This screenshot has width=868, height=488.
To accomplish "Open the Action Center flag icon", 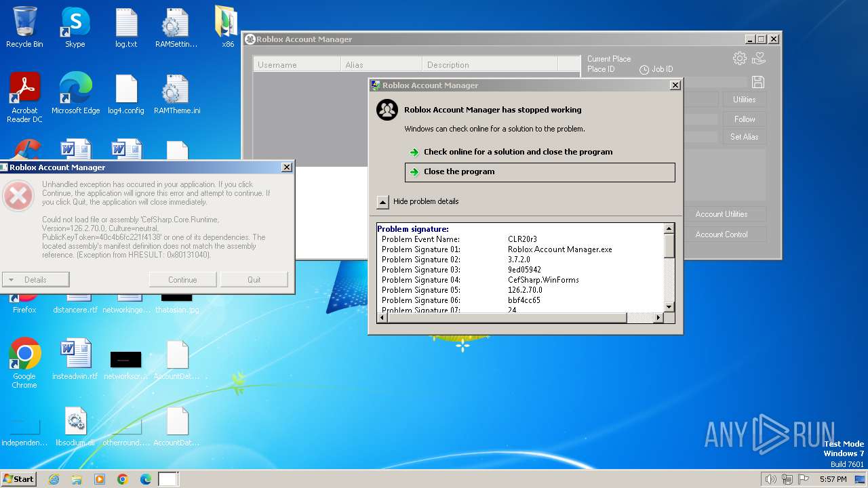I will click(x=804, y=479).
